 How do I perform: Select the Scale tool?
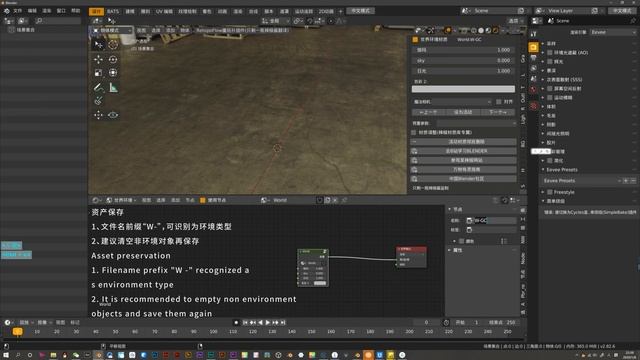point(98,73)
